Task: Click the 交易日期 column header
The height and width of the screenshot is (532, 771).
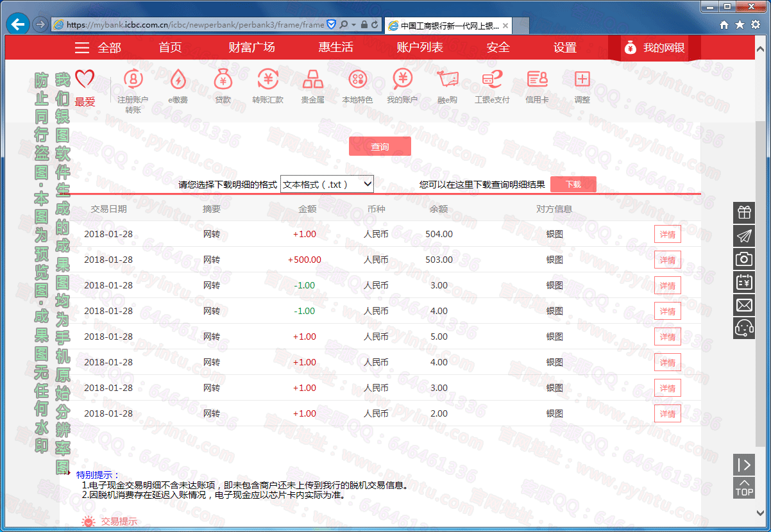Action: pos(108,209)
